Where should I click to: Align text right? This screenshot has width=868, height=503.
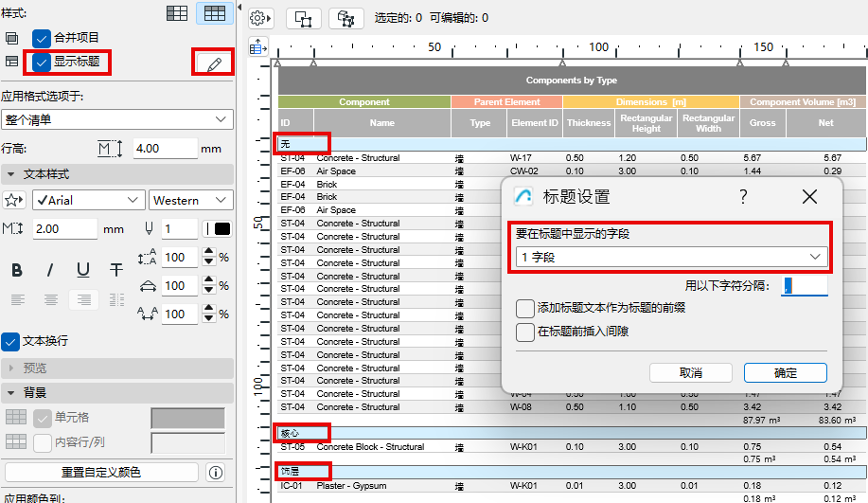click(84, 300)
